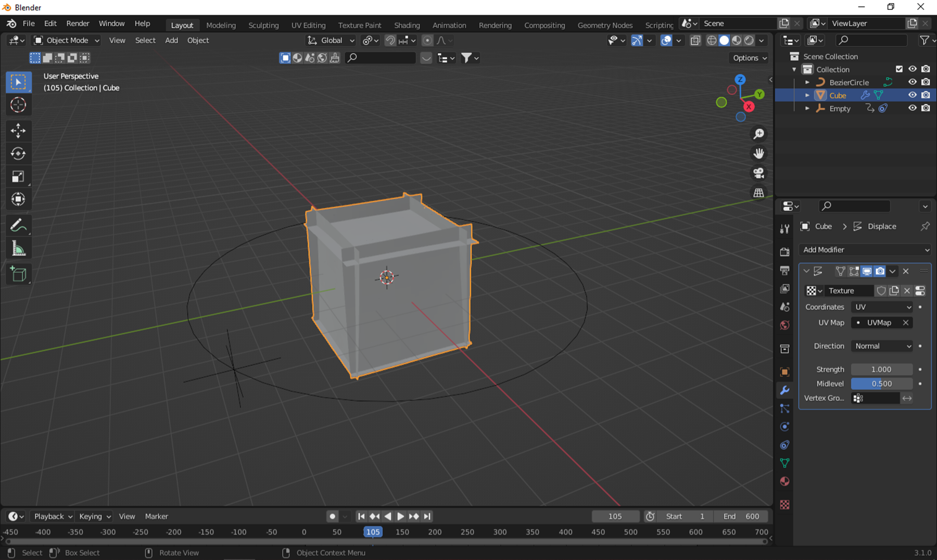Select the Cursor tool in left toolbar
This screenshot has height=560, width=937.
pos(18,105)
